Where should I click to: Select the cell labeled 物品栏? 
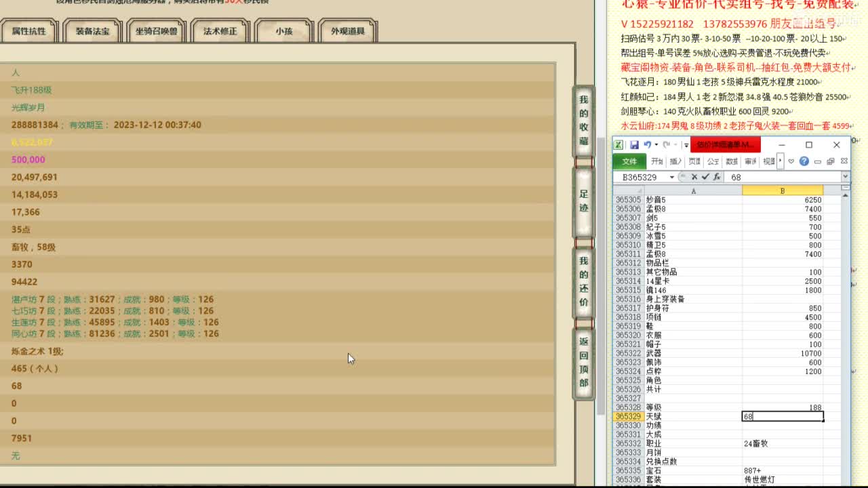pyautogui.click(x=693, y=263)
